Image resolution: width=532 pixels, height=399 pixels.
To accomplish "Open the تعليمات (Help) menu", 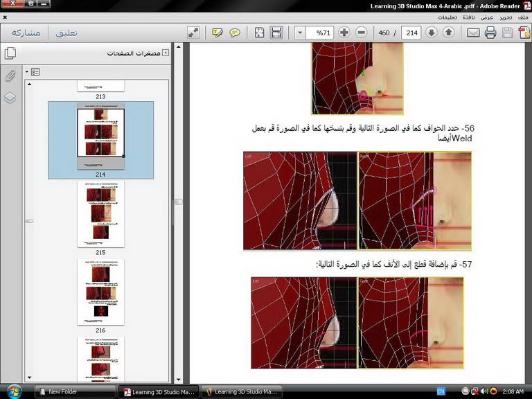I will pos(447,17).
